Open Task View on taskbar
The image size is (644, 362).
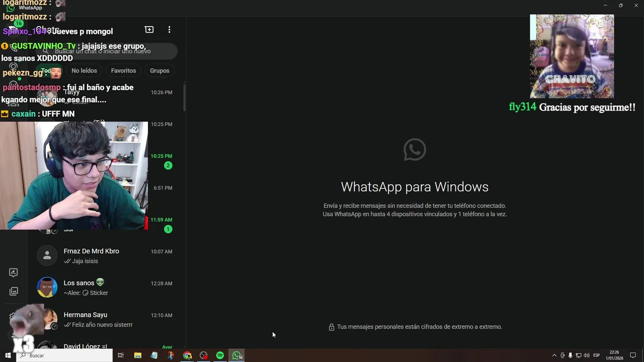pyautogui.click(x=121, y=355)
